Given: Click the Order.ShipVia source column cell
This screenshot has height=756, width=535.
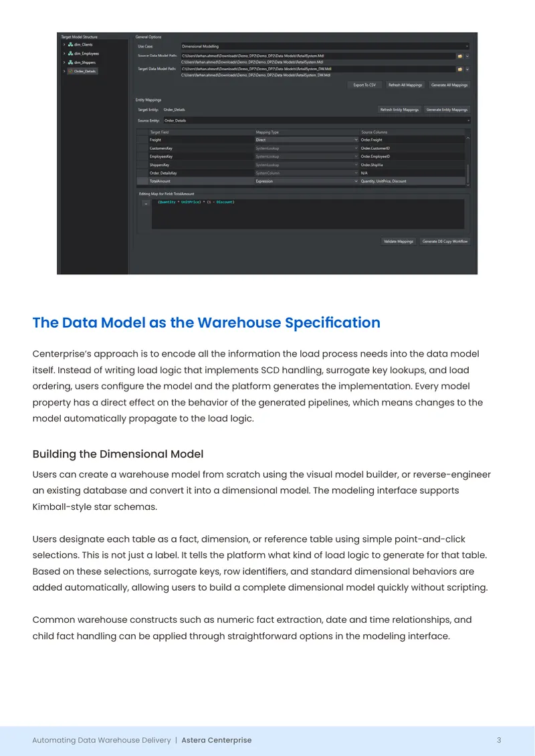Looking at the screenshot, I should [412, 165].
